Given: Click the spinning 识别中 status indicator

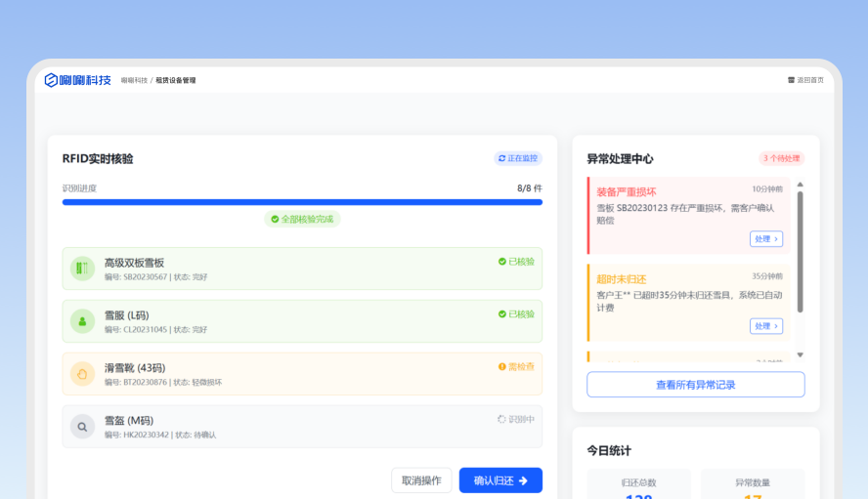Looking at the screenshot, I should (x=516, y=419).
